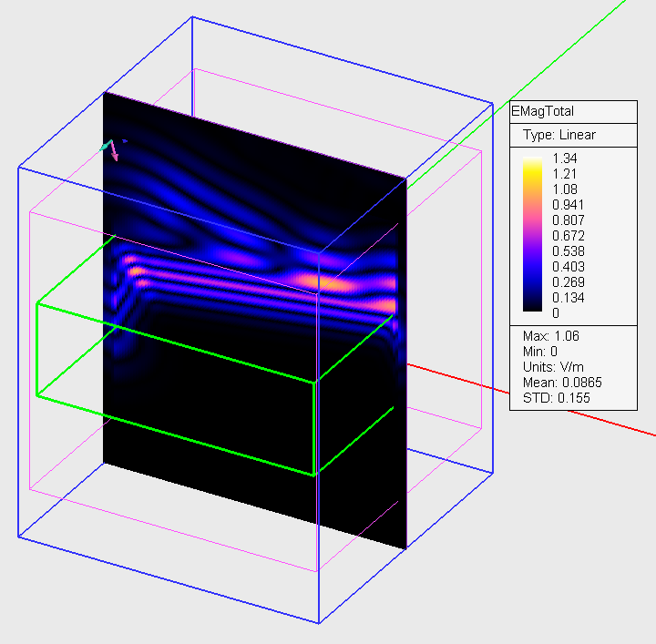Click the dark bottom of the color bar

tap(532, 307)
